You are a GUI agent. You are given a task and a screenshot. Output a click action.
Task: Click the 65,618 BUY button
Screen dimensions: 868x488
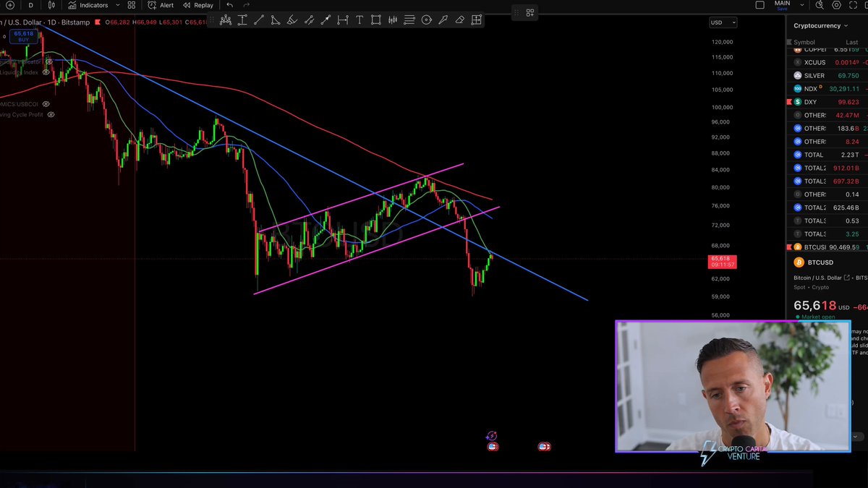point(23,36)
